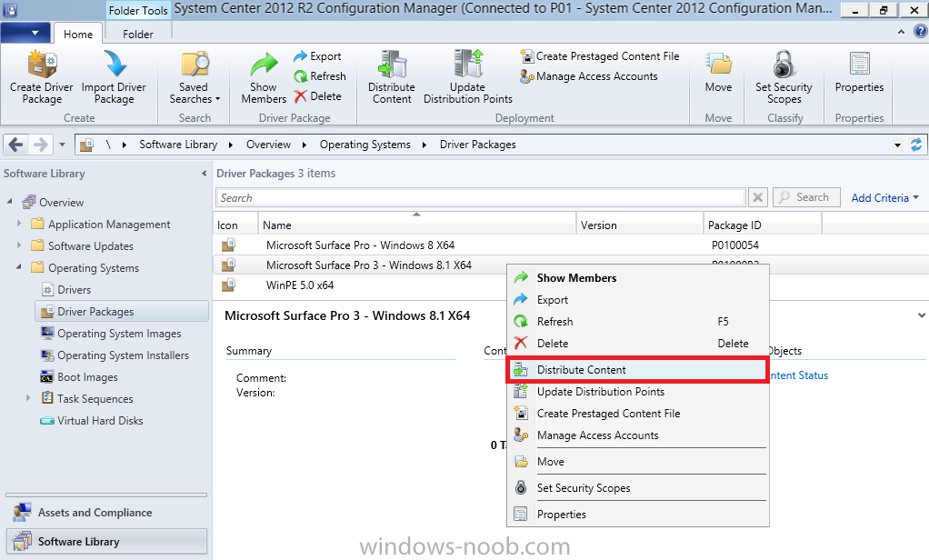Click Delete in the ribbon
This screenshot has width=929, height=560.
[x=317, y=96]
